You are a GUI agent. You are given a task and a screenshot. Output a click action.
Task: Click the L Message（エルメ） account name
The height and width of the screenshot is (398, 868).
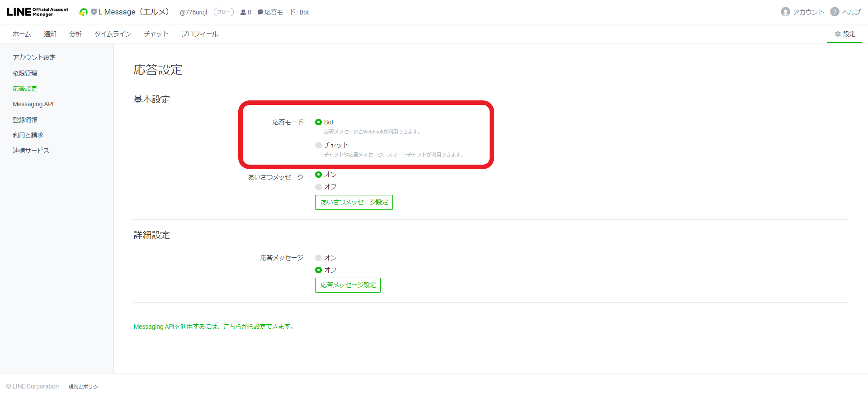134,12
